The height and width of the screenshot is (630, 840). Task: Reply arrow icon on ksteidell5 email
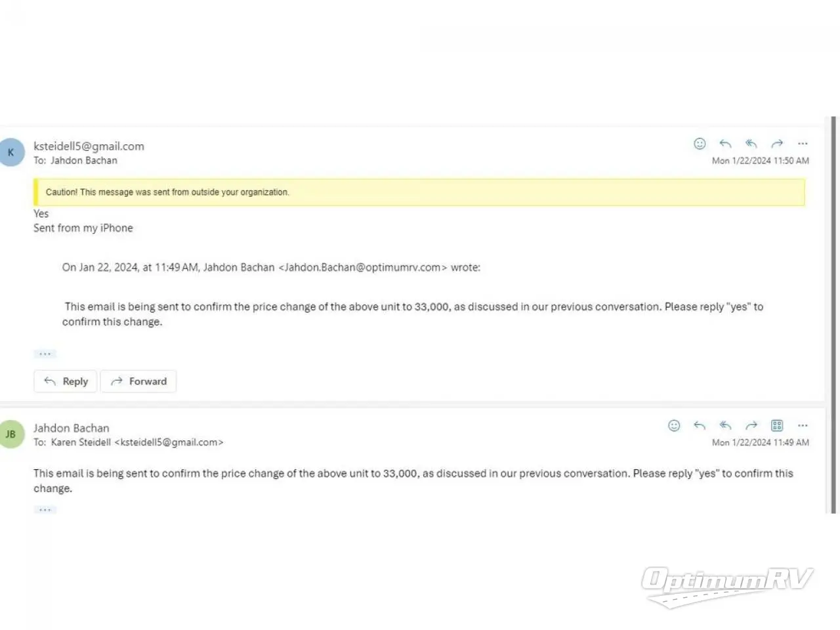[x=725, y=144]
